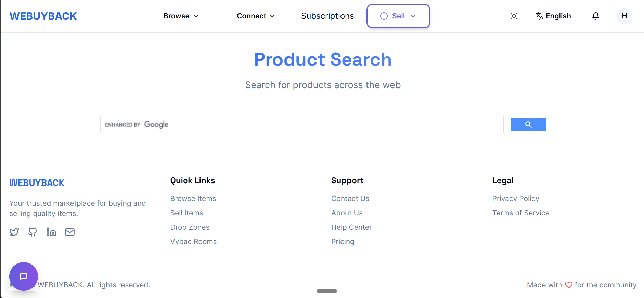Viewport: 644px width, 298px height.
Task: Open the Sell dropdown menu
Action: [398, 16]
